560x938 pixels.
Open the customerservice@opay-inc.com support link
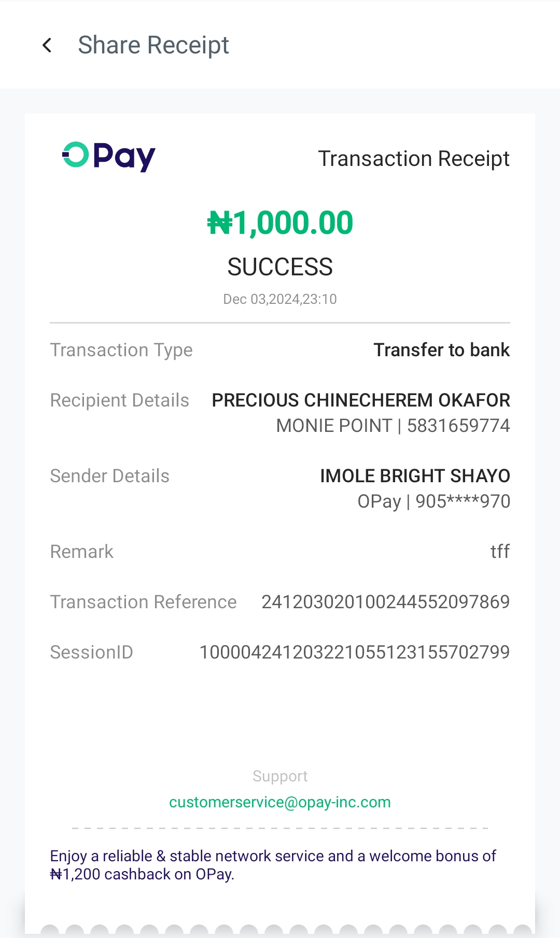pos(280,802)
